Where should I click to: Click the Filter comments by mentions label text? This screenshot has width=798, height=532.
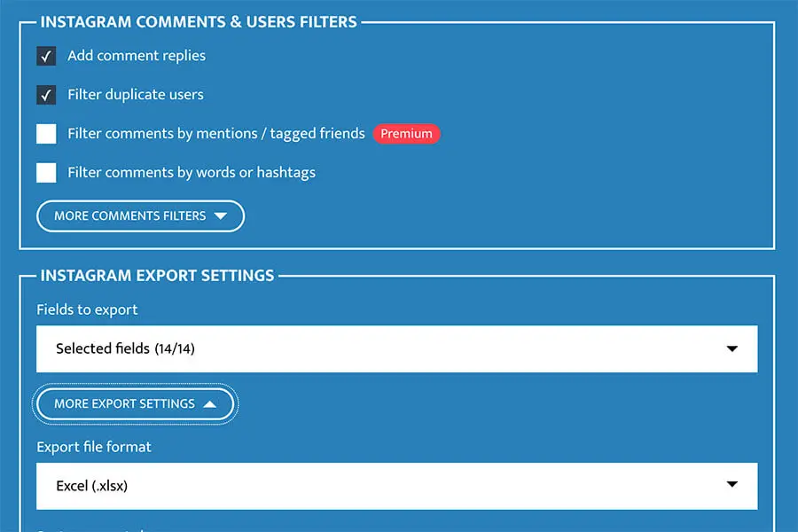[216, 133]
